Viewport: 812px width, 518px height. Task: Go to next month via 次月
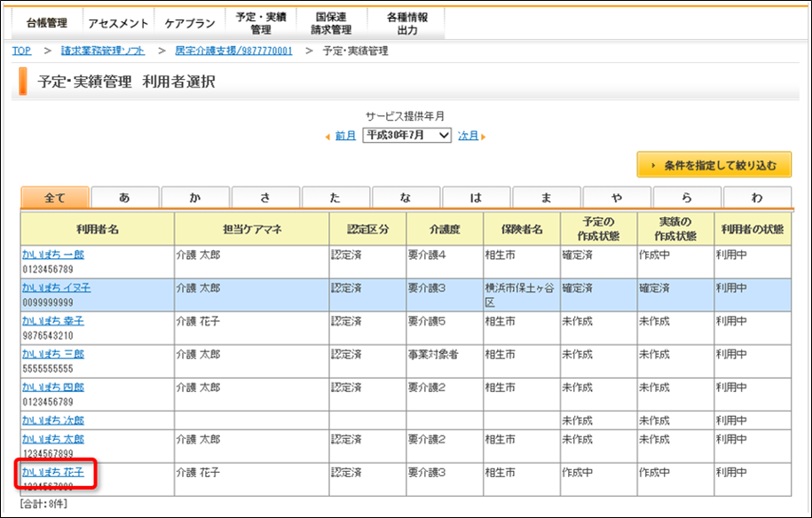pos(469,136)
